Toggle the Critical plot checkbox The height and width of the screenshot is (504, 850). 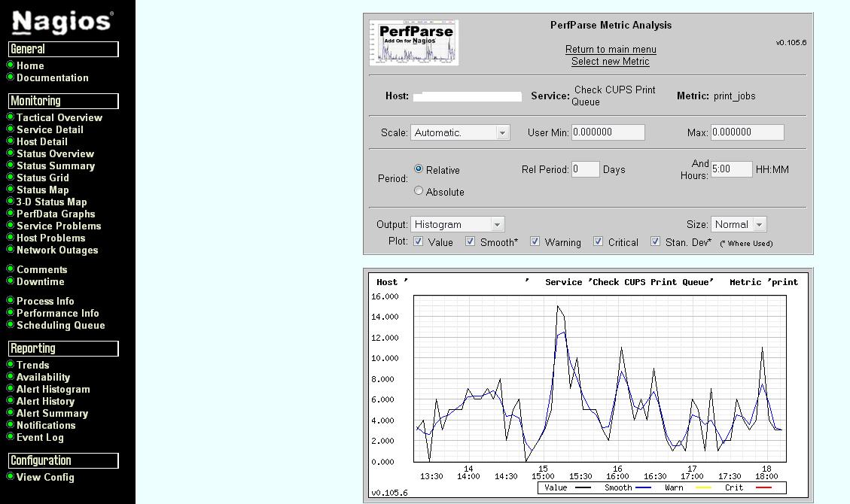point(598,241)
